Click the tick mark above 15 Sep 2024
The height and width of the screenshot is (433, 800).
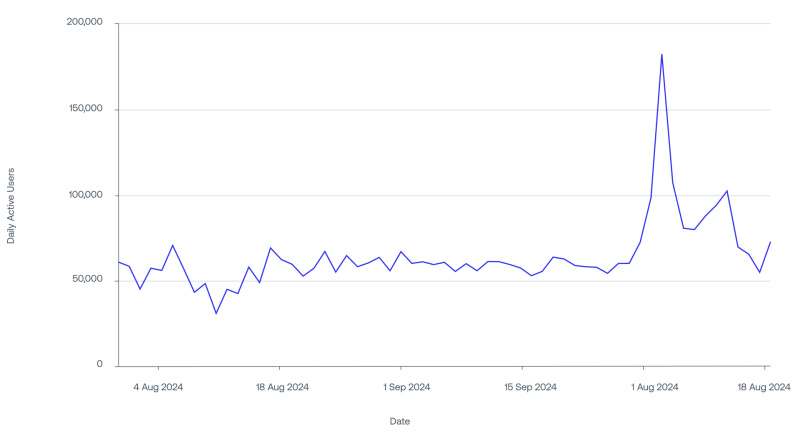pyautogui.click(x=522, y=368)
